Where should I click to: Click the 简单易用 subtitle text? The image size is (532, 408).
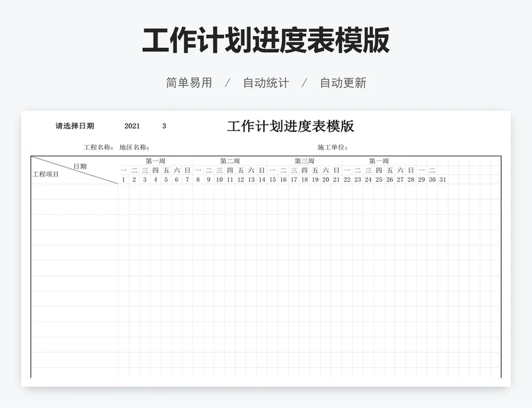[x=189, y=83]
